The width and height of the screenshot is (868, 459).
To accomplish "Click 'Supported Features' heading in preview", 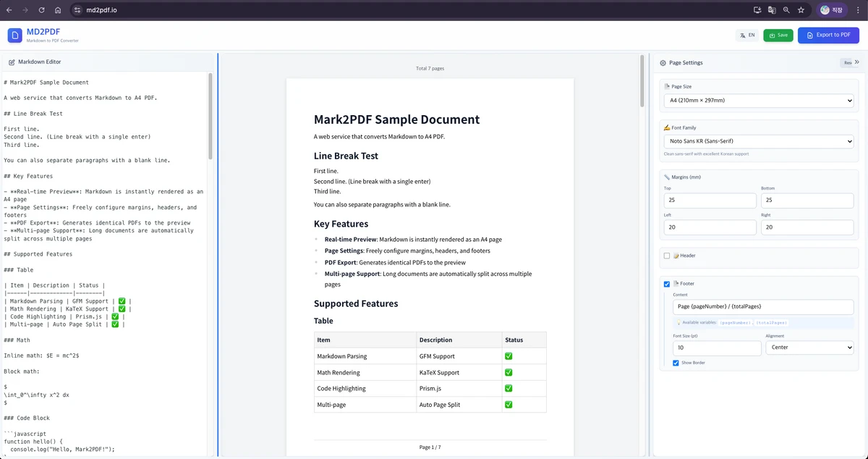I will click(x=356, y=303).
